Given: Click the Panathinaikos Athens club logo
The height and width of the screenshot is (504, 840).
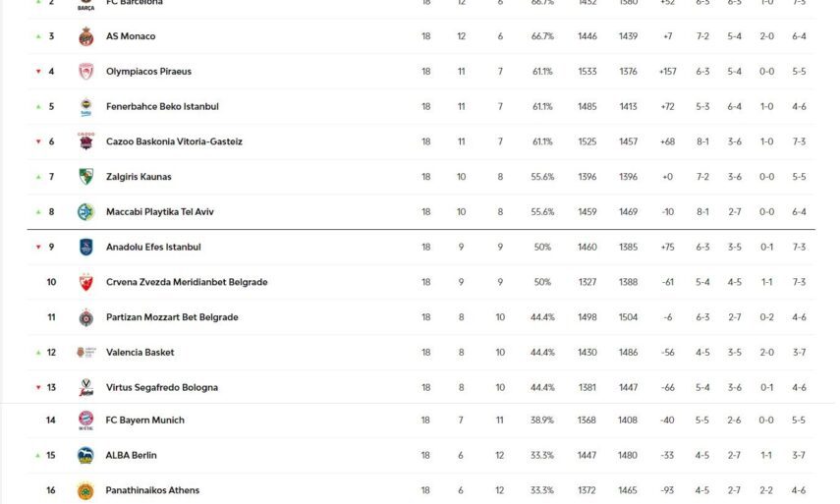Looking at the screenshot, I should coord(85,491).
